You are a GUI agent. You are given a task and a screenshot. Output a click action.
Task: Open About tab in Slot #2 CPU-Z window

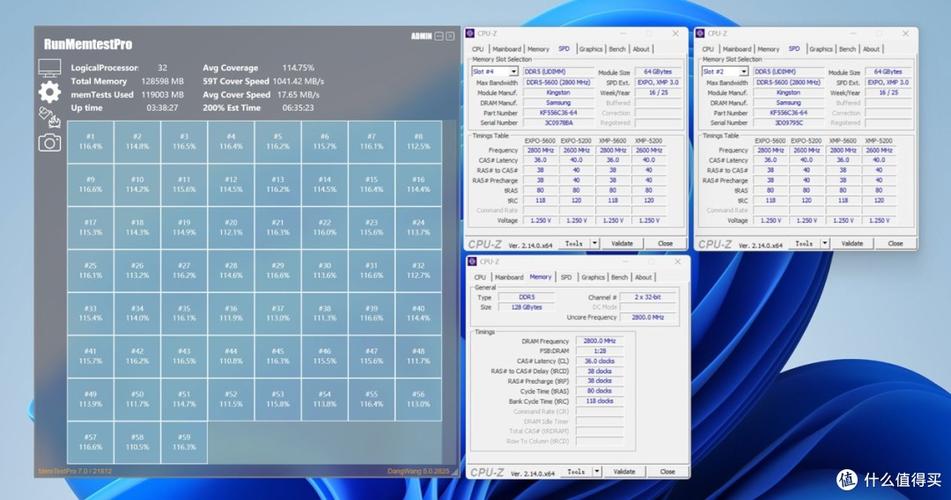coord(872,49)
